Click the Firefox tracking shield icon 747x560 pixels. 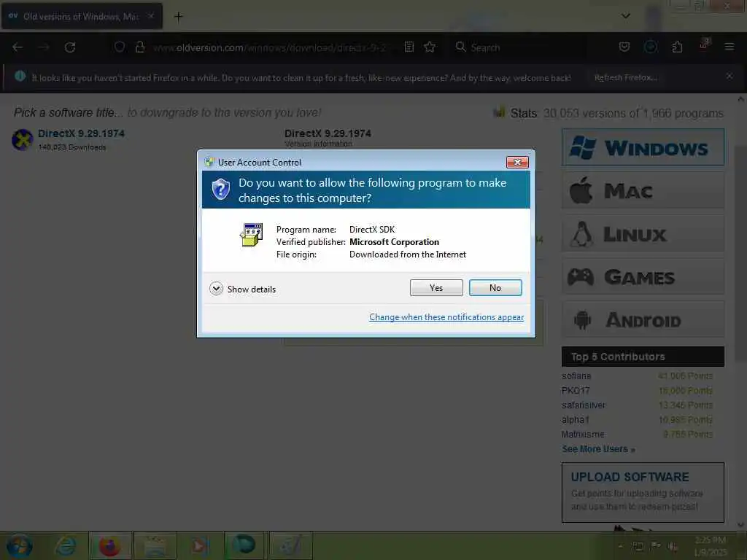[120, 47]
